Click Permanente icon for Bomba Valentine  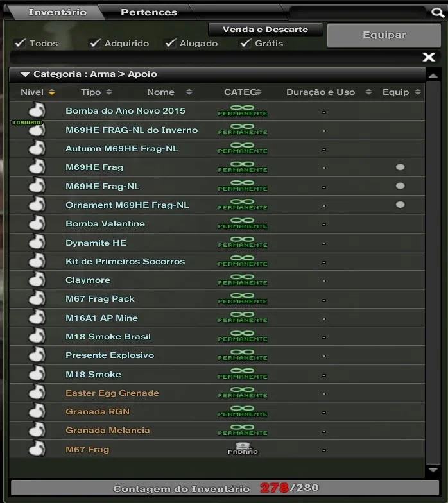243,223
